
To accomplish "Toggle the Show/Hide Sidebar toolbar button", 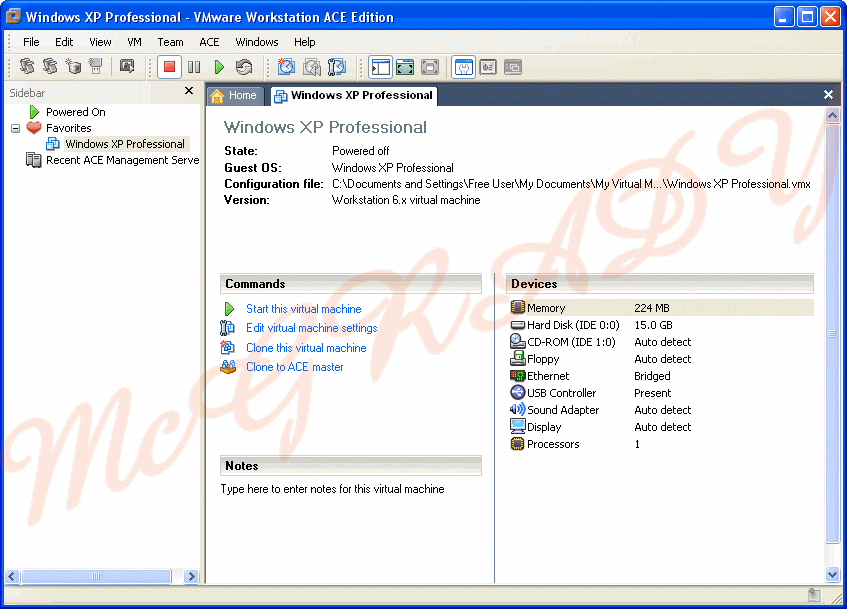I will (380, 67).
